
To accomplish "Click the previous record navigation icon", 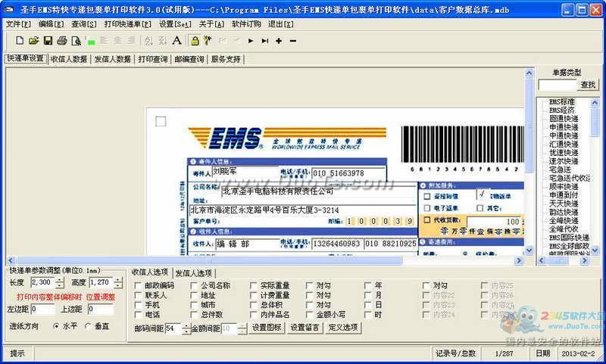I will tap(237, 40).
